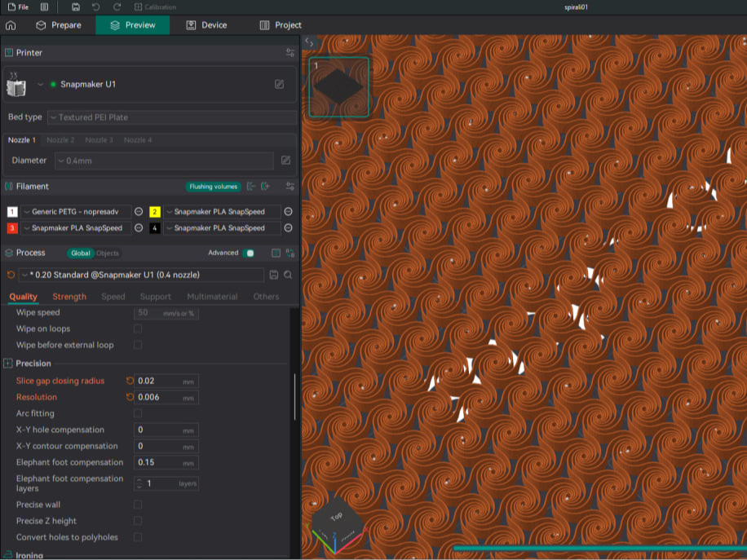Viewport: 747px width, 560px height.
Task: Edit the Snapmaker U1 printer preset
Action: 279,84
